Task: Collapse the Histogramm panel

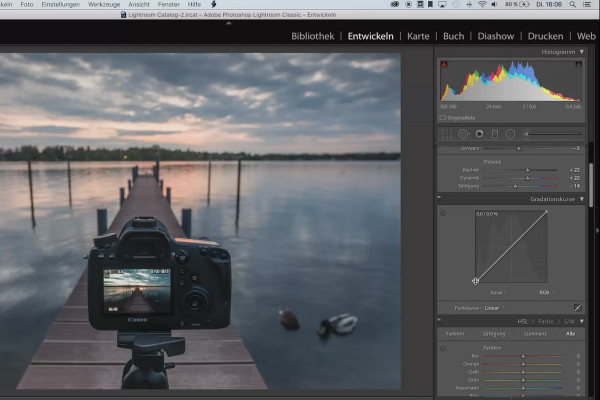Action: [582, 52]
